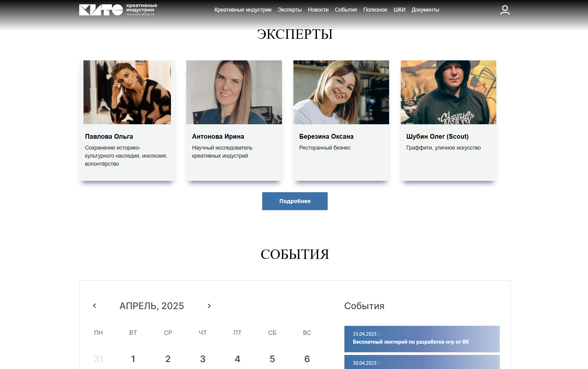Image resolution: width=588 pixels, height=369 pixels.
Task: Click the ВТ weekday column header
Action: click(x=133, y=333)
